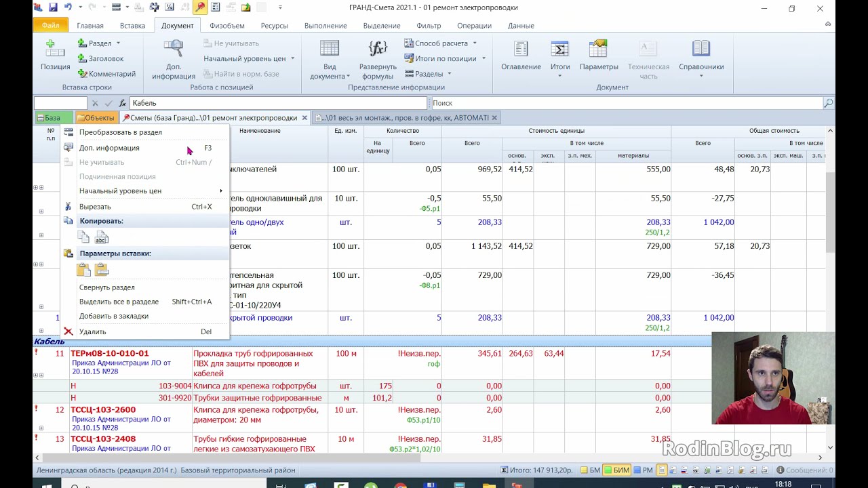
Task: Click the База panel button
Action: pos(53,118)
